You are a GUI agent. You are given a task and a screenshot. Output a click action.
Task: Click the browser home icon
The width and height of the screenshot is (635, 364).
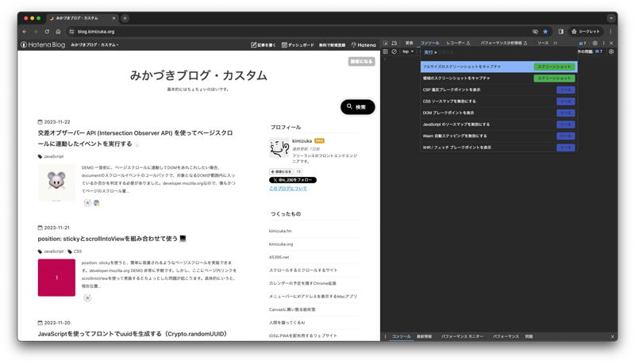[58, 32]
